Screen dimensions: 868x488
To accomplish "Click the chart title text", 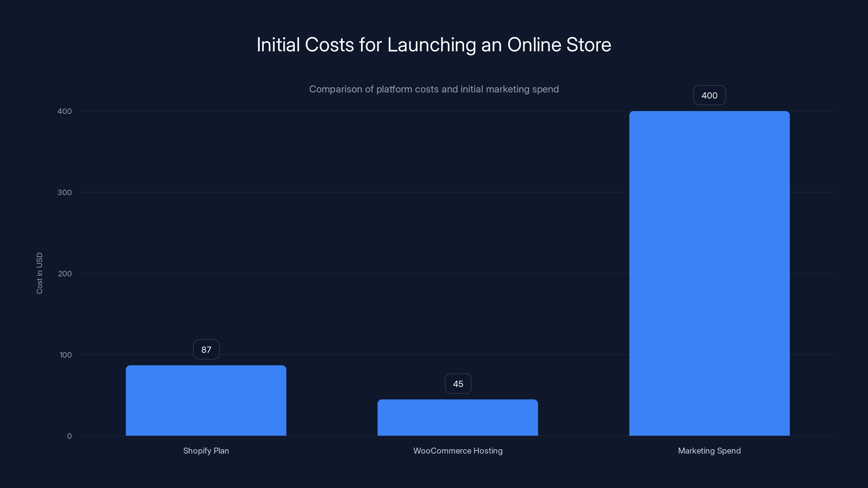I will (x=434, y=44).
